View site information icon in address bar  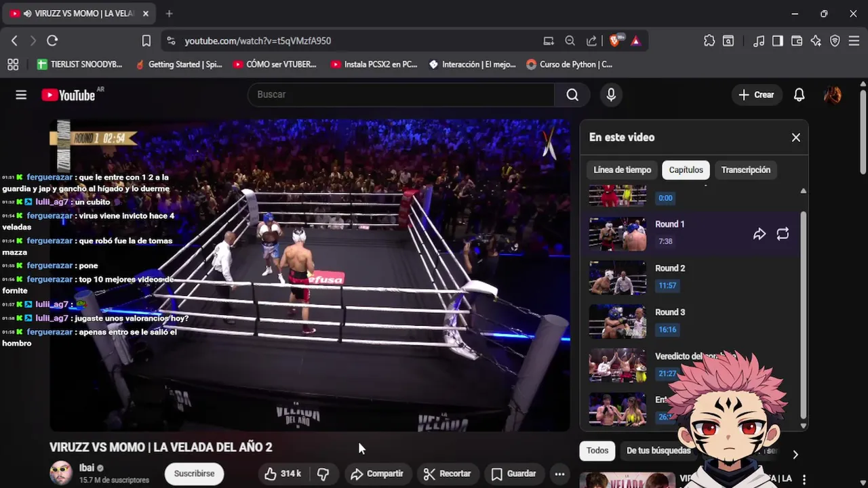point(171,41)
